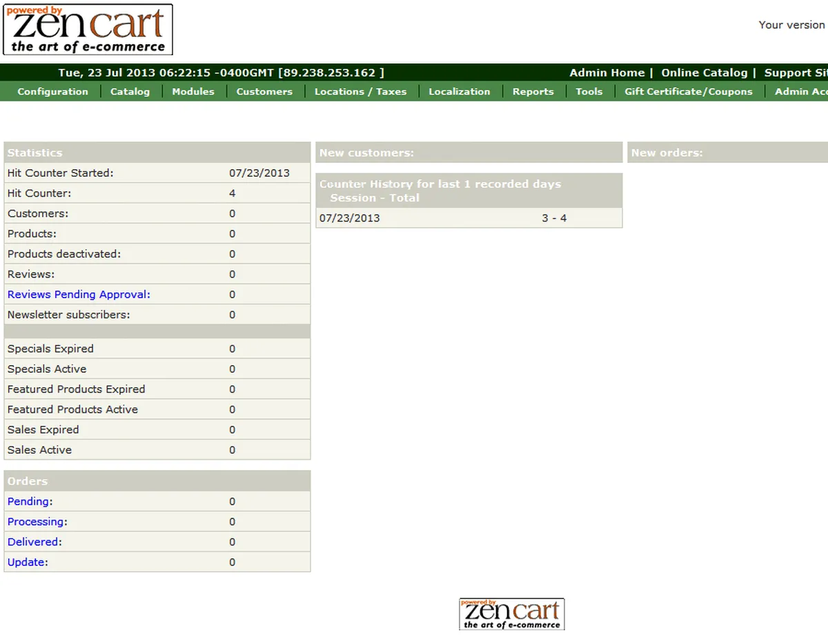Click the Specials Expired label
Screen dimensions: 828x644
[50, 349]
